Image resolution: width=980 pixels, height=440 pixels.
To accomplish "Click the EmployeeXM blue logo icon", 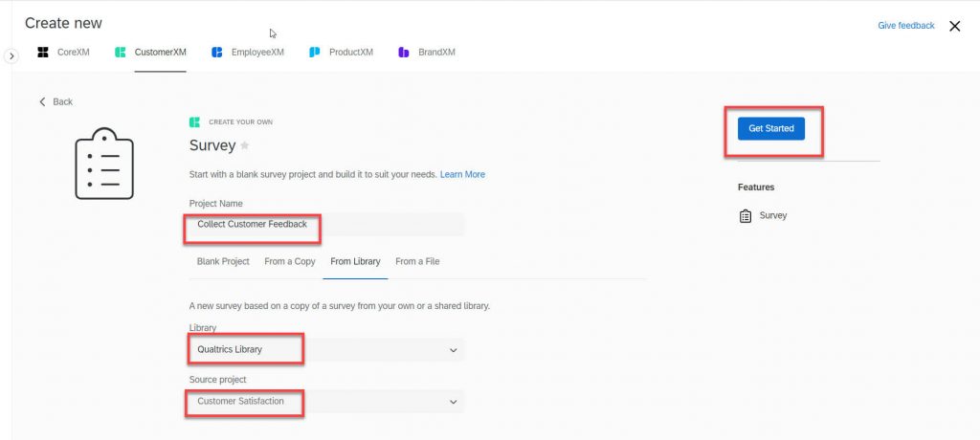I will (217, 53).
